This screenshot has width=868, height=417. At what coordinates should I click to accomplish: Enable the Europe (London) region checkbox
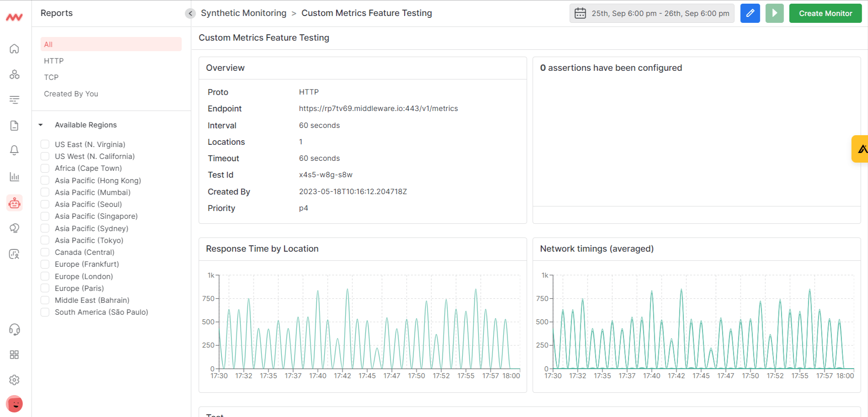click(x=45, y=276)
